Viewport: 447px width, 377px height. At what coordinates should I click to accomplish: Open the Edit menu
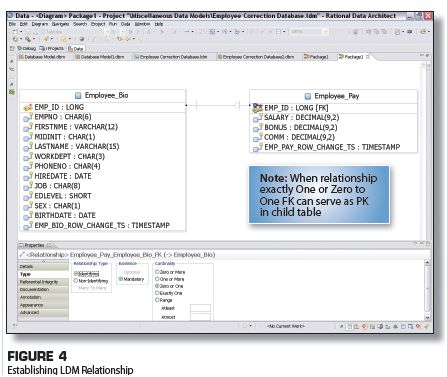24,24
